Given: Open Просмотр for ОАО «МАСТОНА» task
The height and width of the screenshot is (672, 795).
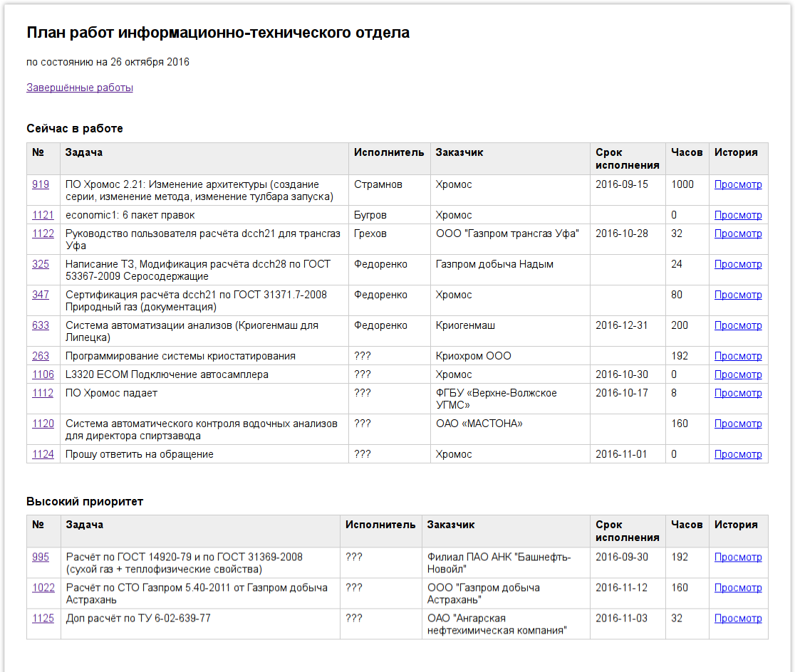Looking at the screenshot, I should coord(738,424).
